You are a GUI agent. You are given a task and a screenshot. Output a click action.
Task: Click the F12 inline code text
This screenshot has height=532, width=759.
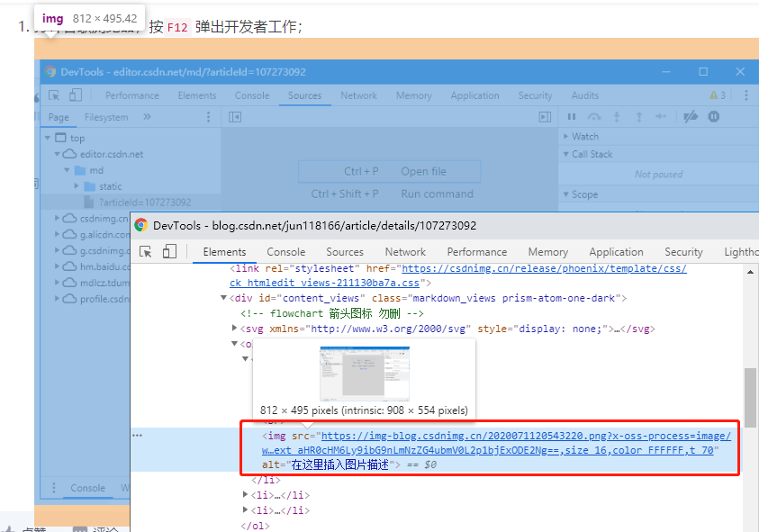(x=177, y=27)
